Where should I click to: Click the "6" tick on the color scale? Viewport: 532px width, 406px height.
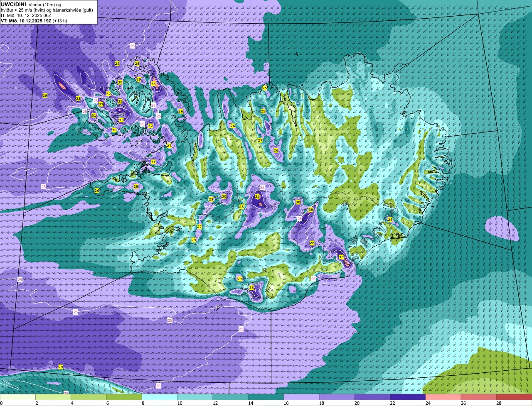tap(107, 403)
